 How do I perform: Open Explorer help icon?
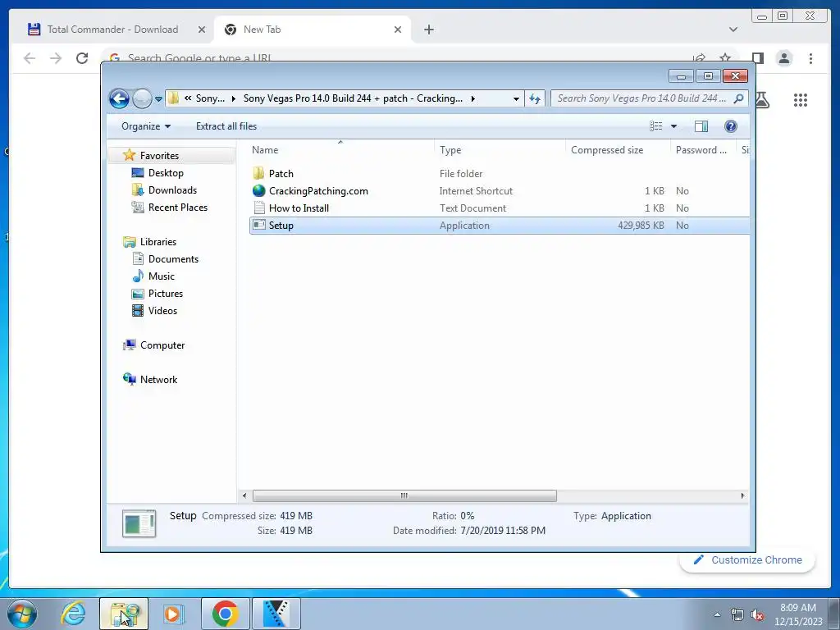tap(731, 126)
